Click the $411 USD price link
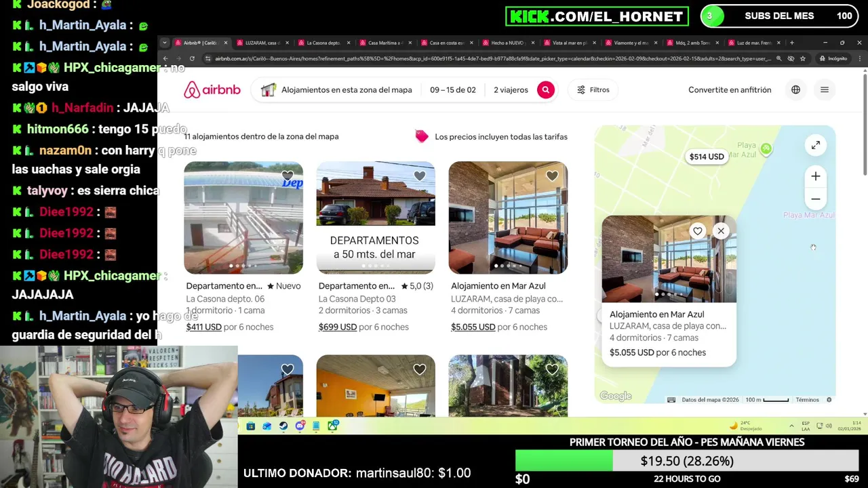This screenshot has width=868, height=488. click(203, 327)
